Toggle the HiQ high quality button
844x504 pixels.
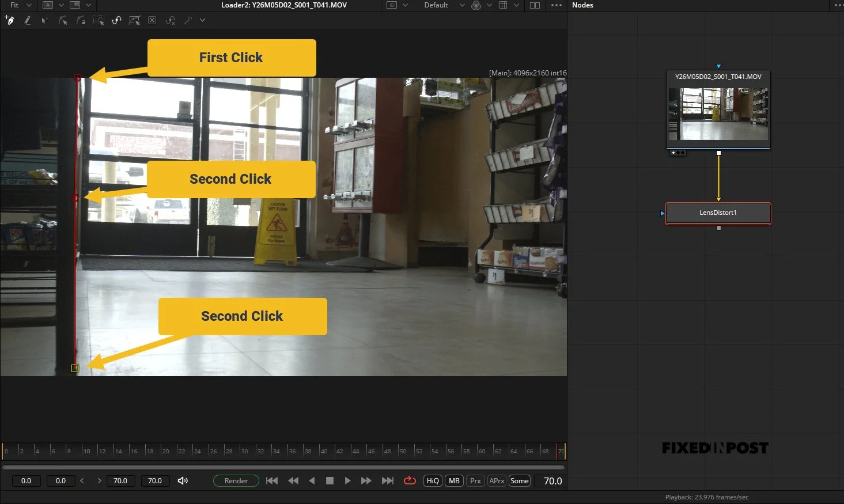pyautogui.click(x=433, y=480)
